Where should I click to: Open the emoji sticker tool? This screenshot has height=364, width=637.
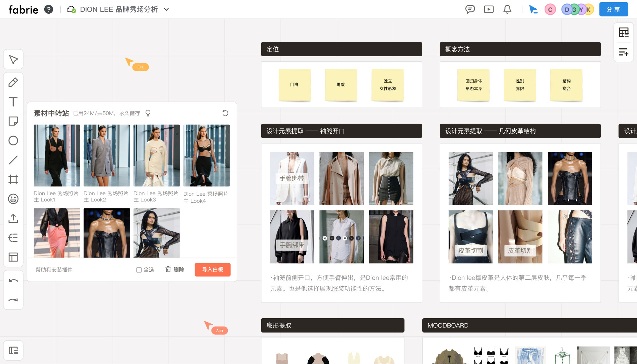13,199
